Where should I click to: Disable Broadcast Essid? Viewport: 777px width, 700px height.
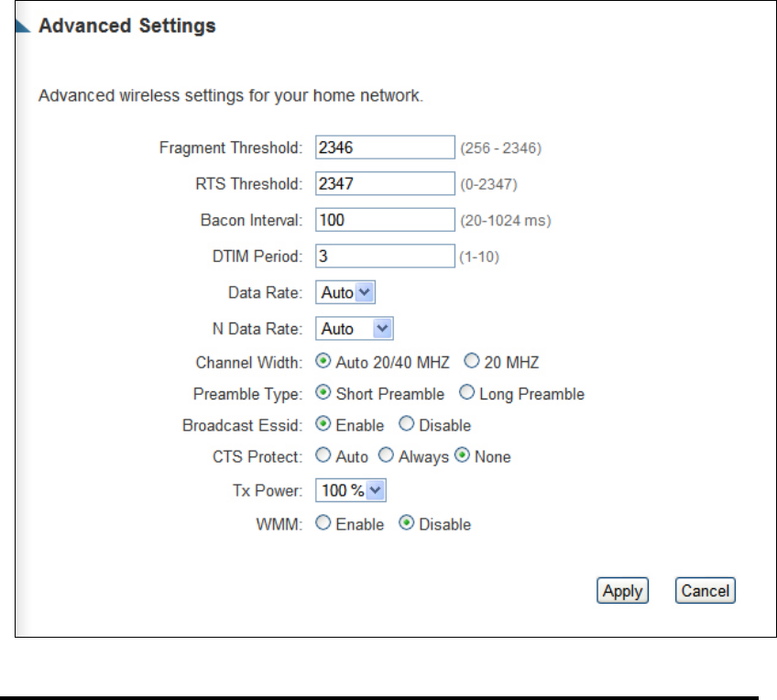point(406,423)
